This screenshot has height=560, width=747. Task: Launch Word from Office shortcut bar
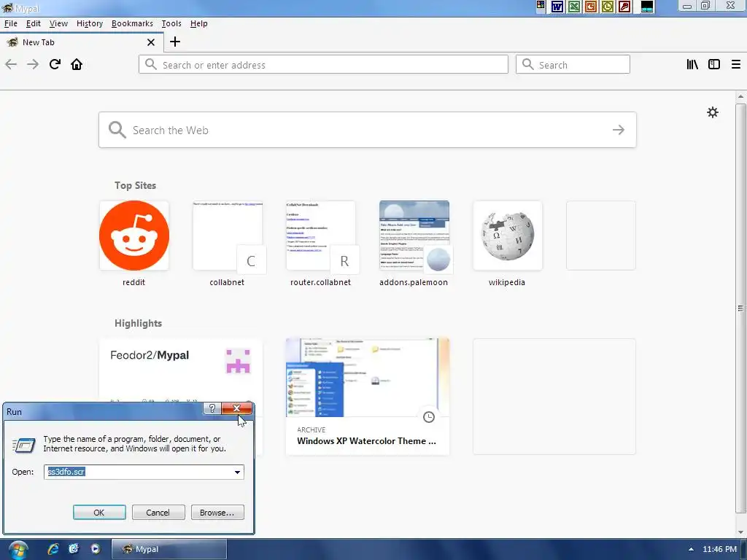click(x=557, y=7)
